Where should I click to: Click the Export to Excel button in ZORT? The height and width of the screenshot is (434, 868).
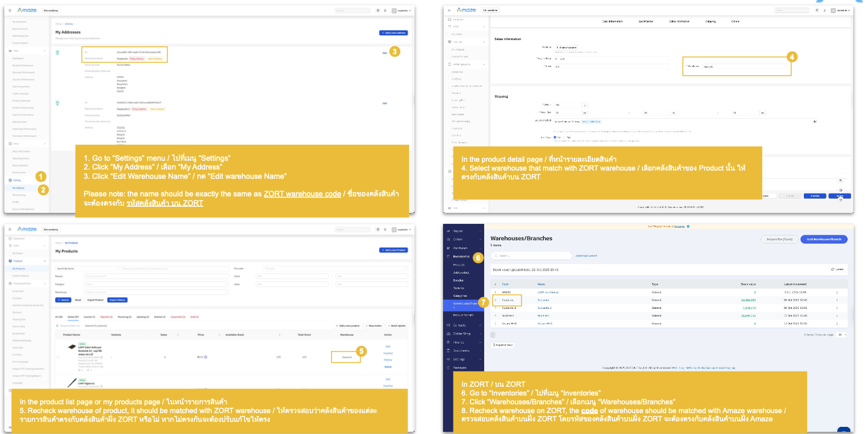[x=503, y=345]
